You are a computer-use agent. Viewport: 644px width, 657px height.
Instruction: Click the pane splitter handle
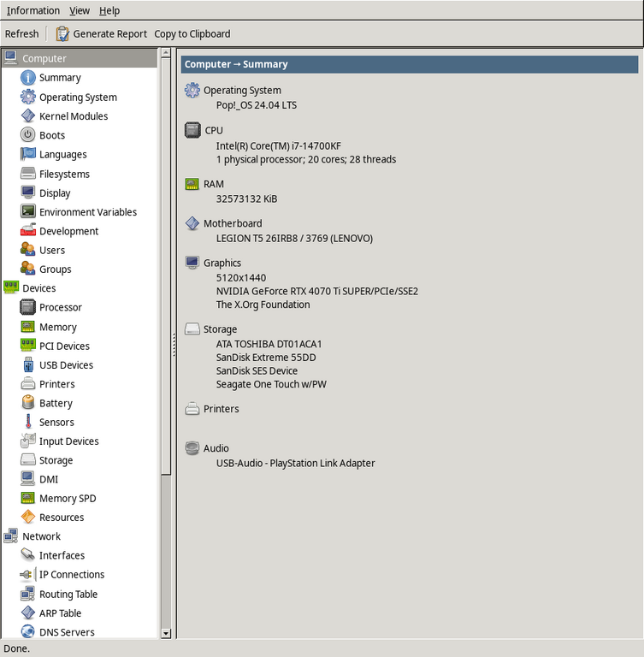(174, 345)
